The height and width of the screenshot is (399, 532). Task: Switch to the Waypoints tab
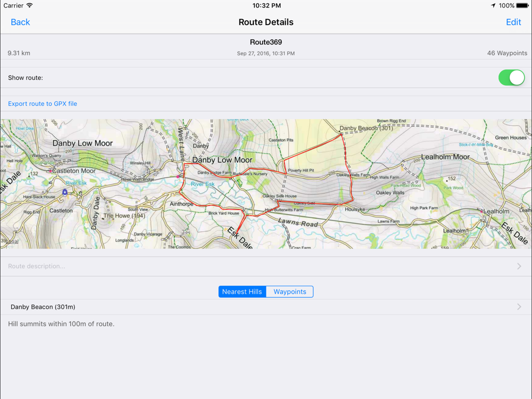click(290, 292)
